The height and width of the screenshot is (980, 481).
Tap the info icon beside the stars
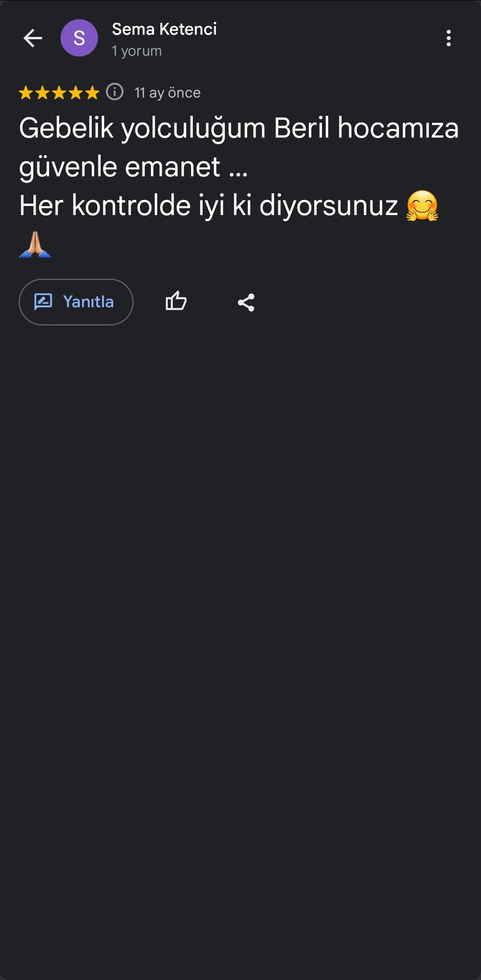(114, 92)
